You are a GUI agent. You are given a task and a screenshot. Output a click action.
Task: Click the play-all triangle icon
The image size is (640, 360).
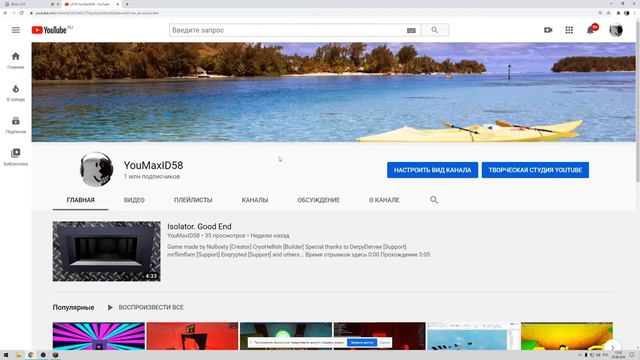point(110,307)
